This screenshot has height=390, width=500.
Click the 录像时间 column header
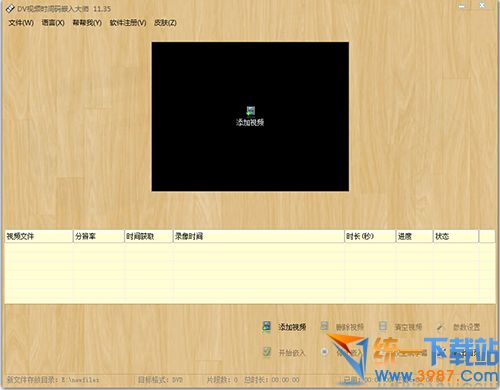coord(259,236)
